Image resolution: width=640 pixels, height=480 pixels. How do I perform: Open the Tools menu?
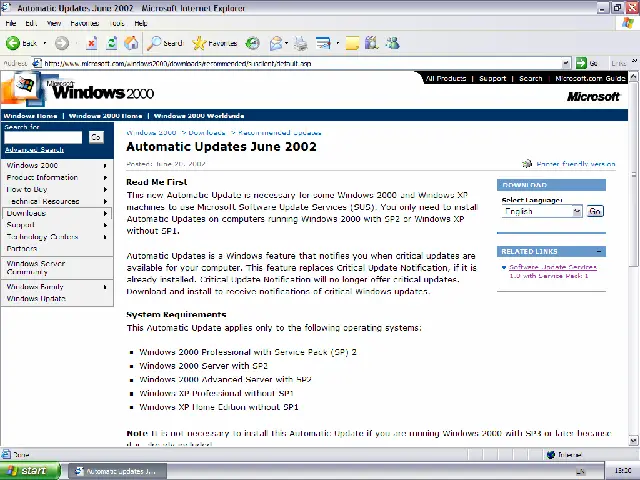118,23
